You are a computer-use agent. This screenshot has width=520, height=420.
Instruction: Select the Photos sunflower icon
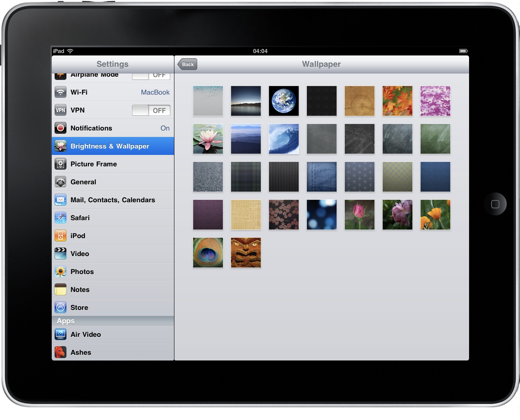(60, 272)
